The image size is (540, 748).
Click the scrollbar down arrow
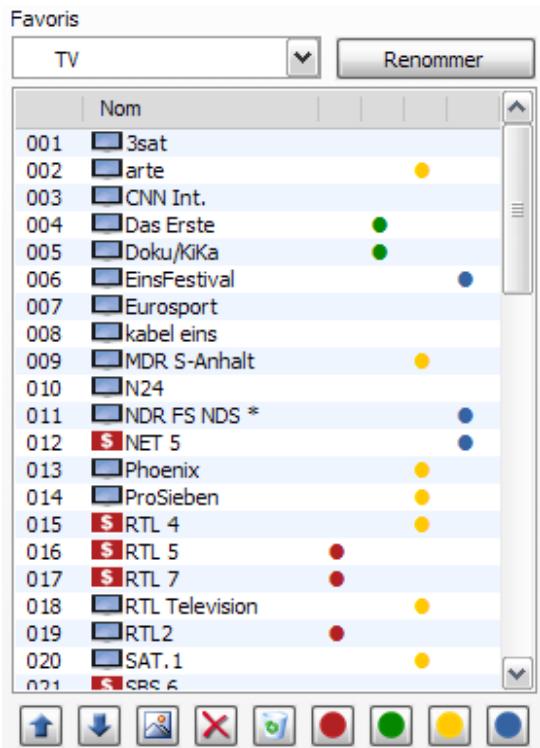tap(518, 673)
